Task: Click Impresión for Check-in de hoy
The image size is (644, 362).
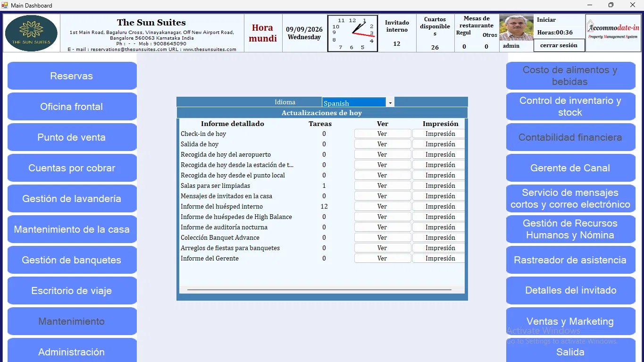Action: coord(439,134)
